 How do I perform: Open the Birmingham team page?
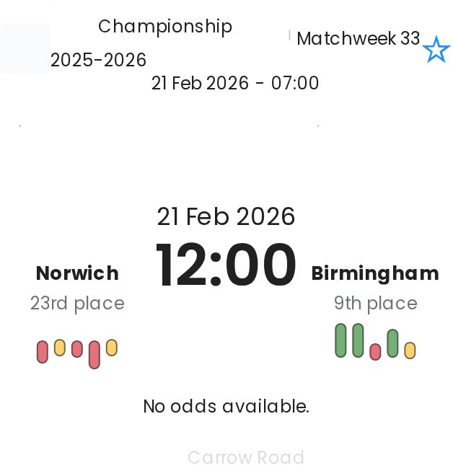point(375,273)
